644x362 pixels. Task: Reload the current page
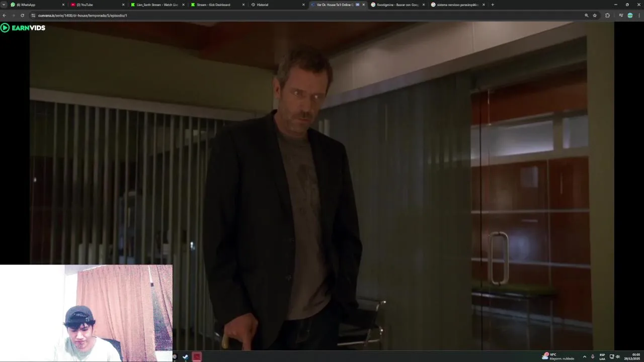click(22, 16)
